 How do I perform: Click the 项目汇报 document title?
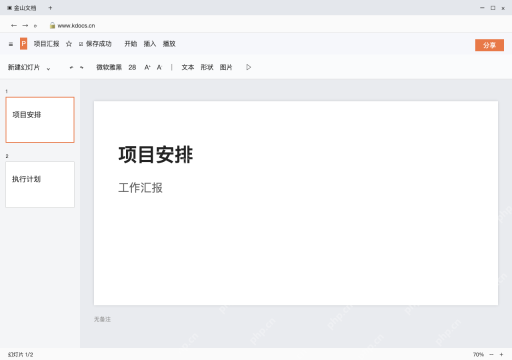point(46,44)
